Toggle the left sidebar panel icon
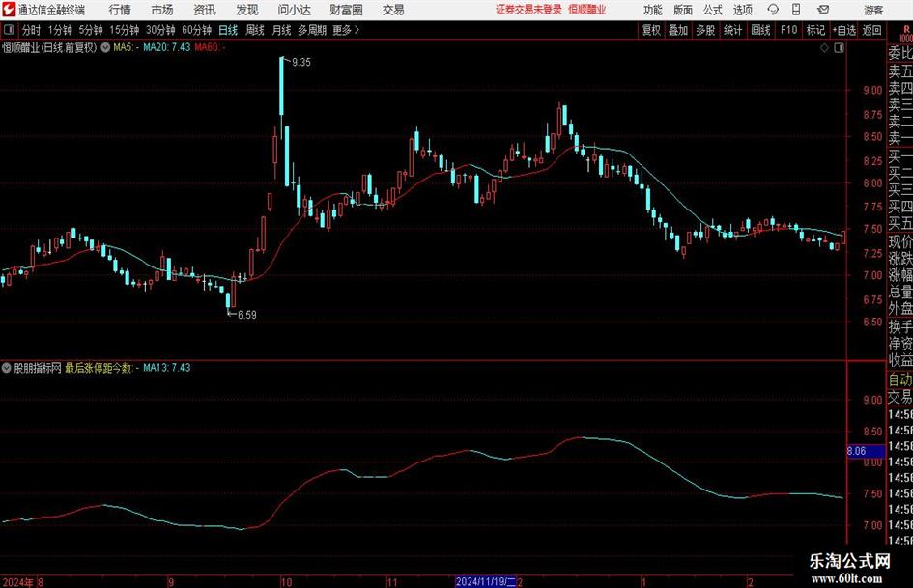Image resolution: width=913 pixels, height=588 pixels. 9,30
